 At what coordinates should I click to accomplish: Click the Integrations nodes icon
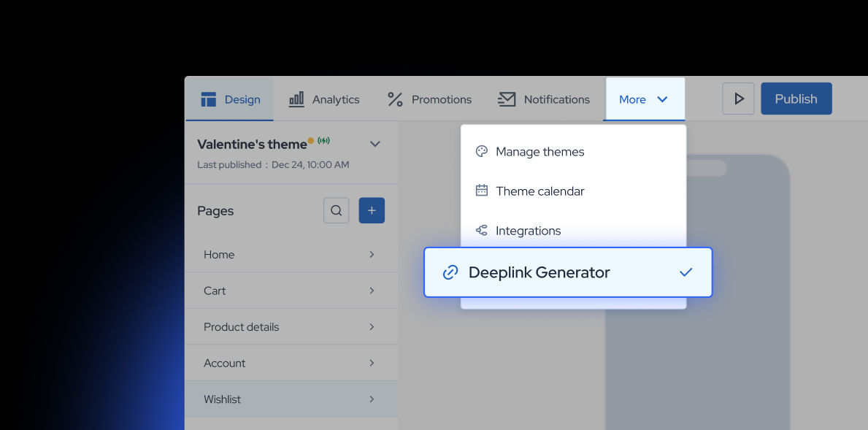pos(482,230)
